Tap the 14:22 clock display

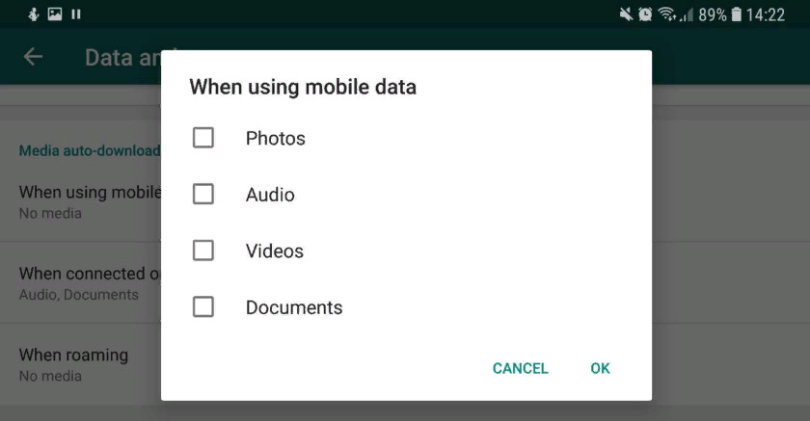pos(766,14)
